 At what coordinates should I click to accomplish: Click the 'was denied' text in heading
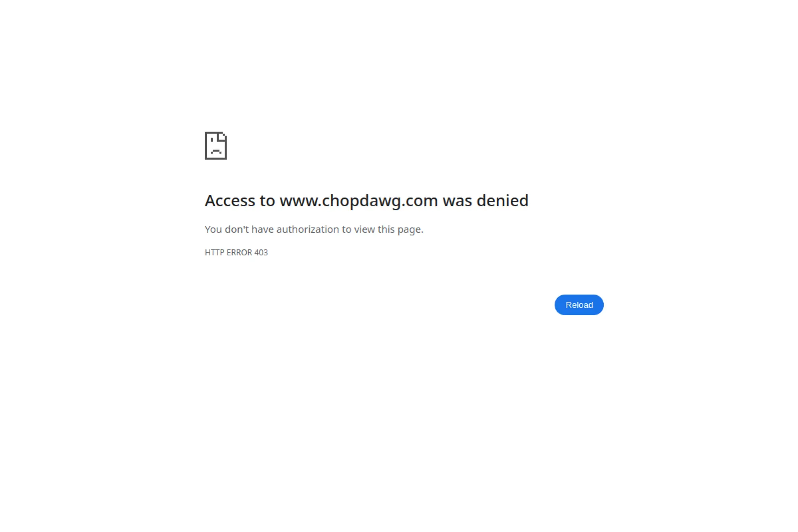point(486,200)
